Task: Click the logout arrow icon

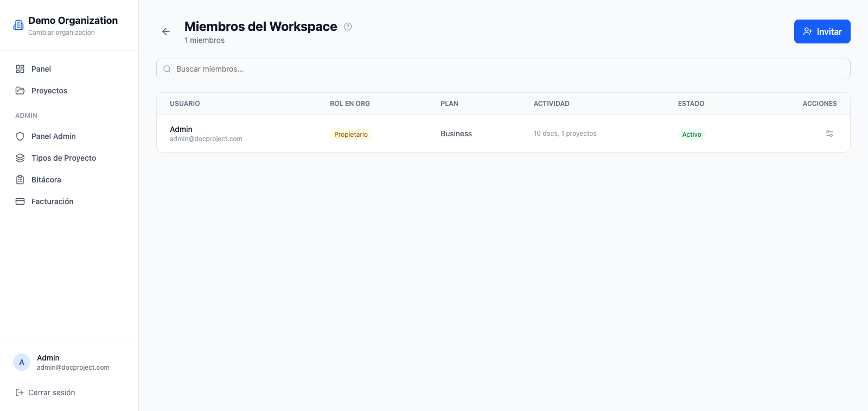Action: click(20, 393)
